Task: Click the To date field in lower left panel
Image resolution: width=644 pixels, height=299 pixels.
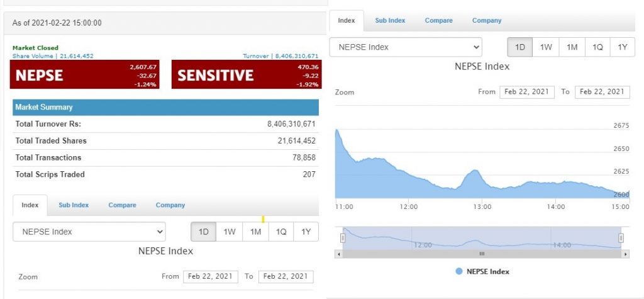Action: pyautogui.click(x=286, y=277)
